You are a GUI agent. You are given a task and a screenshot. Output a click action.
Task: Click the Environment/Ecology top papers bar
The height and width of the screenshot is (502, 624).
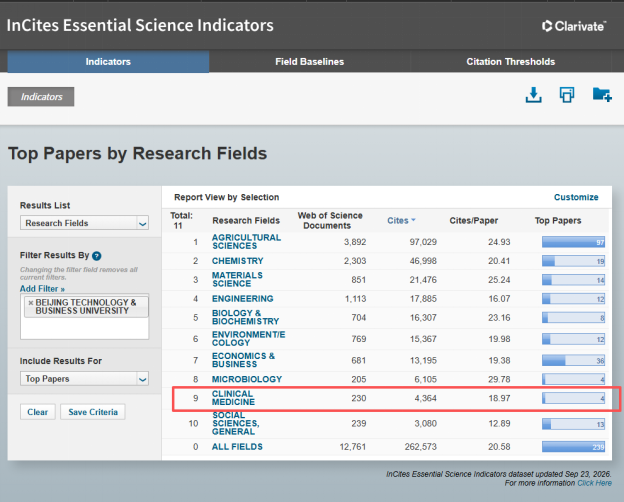[x=573, y=339]
